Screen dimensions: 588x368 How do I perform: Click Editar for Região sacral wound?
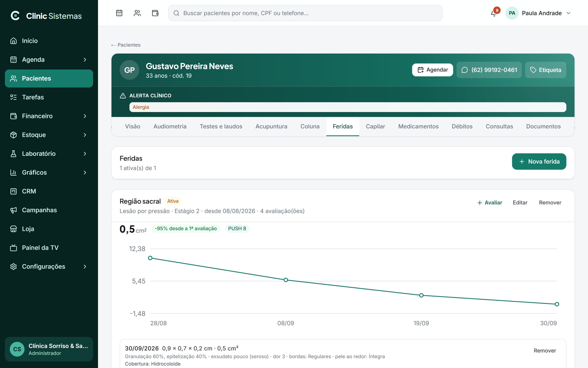520,202
